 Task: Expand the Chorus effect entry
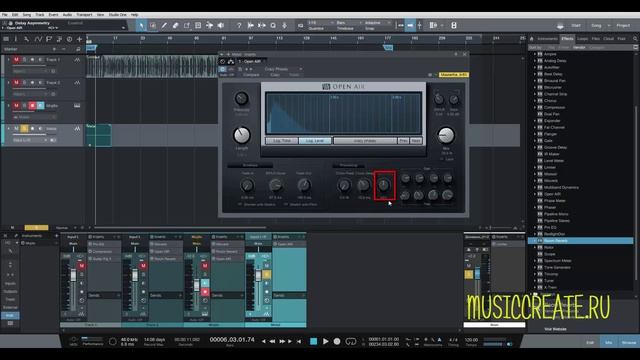[535, 101]
